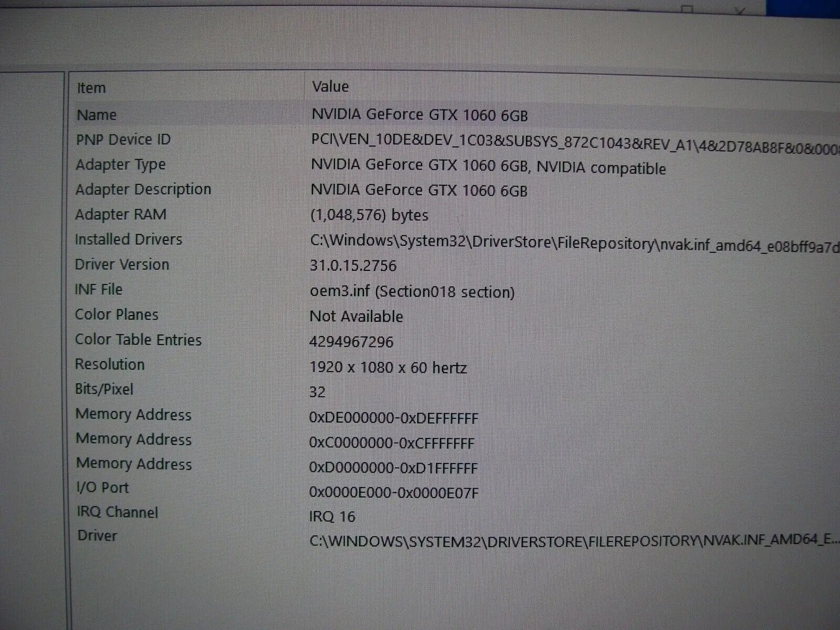Click the value ending in NVIDIA compatible
This screenshot has width=840, height=630.
click(x=488, y=166)
